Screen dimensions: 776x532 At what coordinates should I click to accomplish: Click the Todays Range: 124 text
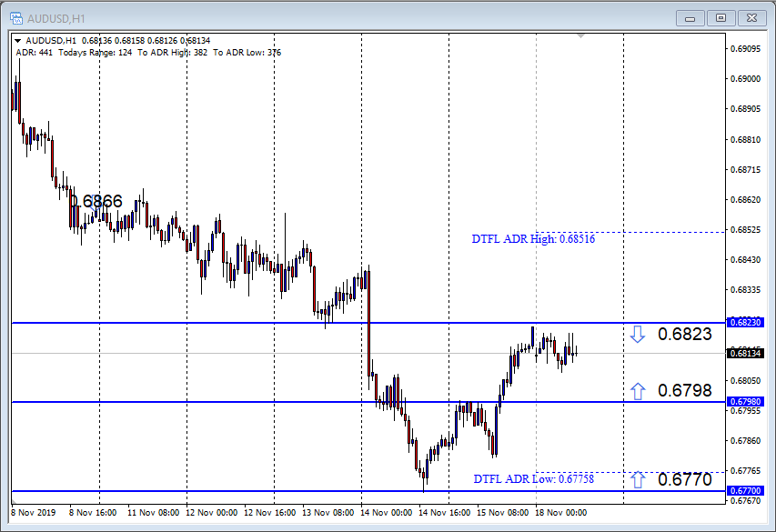(x=95, y=53)
